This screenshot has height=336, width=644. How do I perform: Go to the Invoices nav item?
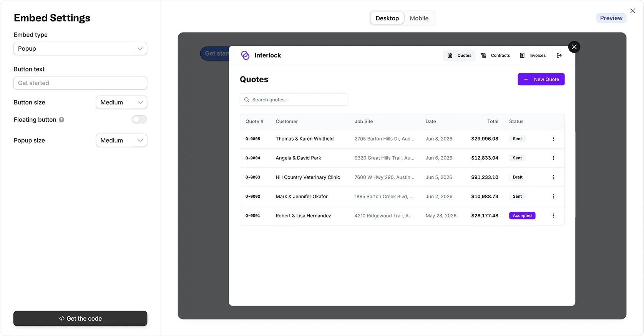533,55
